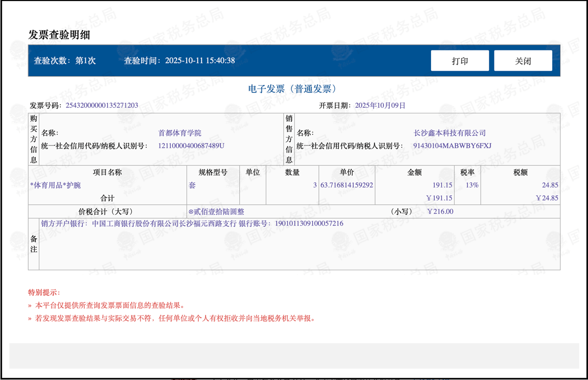This screenshot has width=588, height=380.
Task: Click the total amount ¥191.15 in 合计 row
Action: [439, 198]
